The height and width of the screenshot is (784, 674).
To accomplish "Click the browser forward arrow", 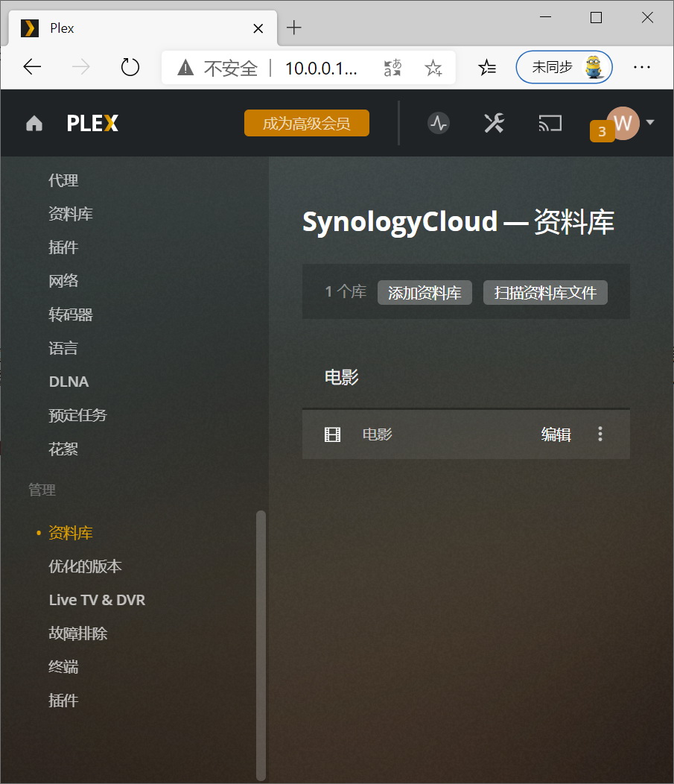I will pyautogui.click(x=81, y=67).
